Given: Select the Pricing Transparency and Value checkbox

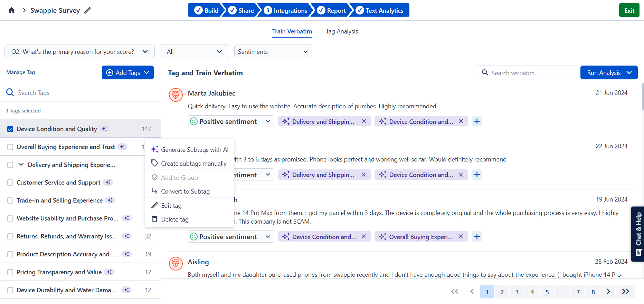Looking at the screenshot, I should [10, 272].
